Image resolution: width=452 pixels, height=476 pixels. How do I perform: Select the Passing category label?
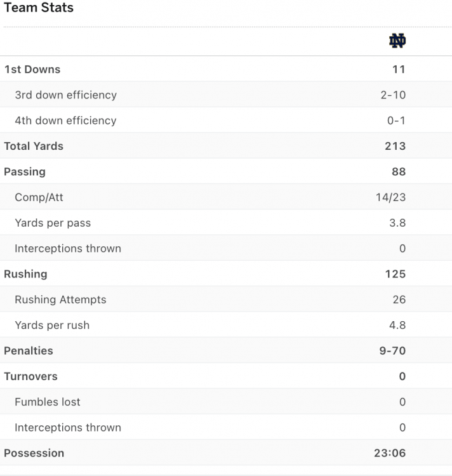[x=25, y=171]
